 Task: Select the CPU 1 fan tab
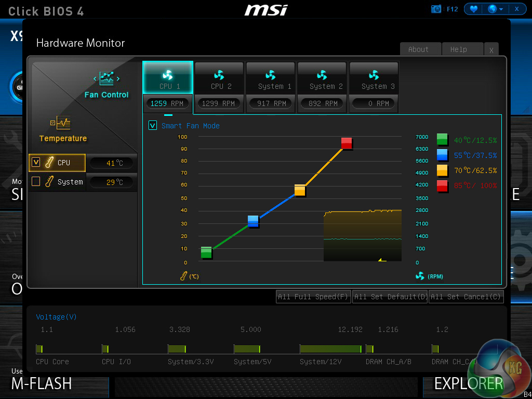tap(168, 78)
